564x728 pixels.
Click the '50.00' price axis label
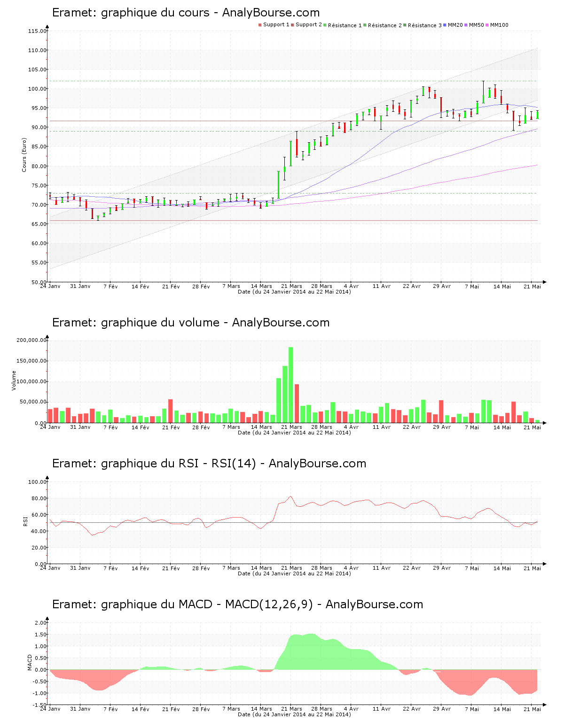tap(39, 282)
